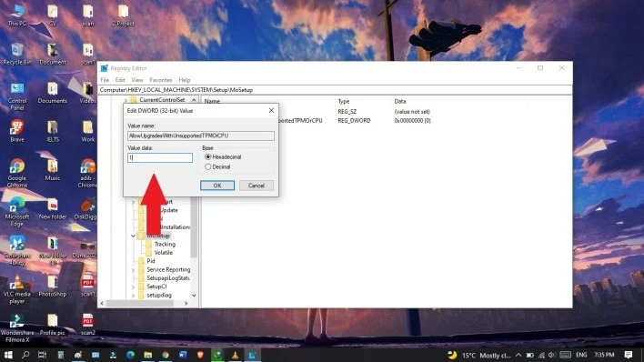Open VLC from the taskbar

(235, 355)
